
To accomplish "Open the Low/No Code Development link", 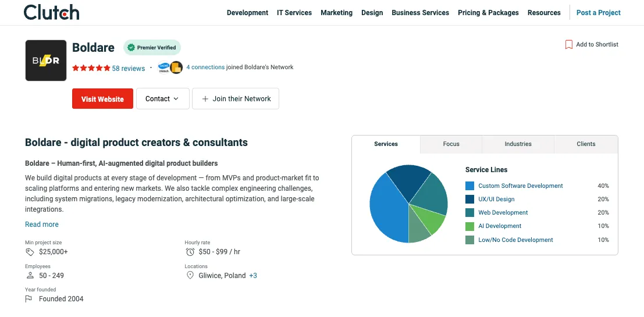I will click(x=515, y=240).
